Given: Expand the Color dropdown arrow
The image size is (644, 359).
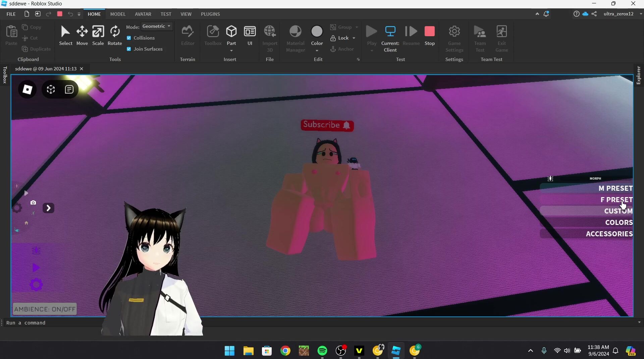Looking at the screenshot, I should point(317,51).
